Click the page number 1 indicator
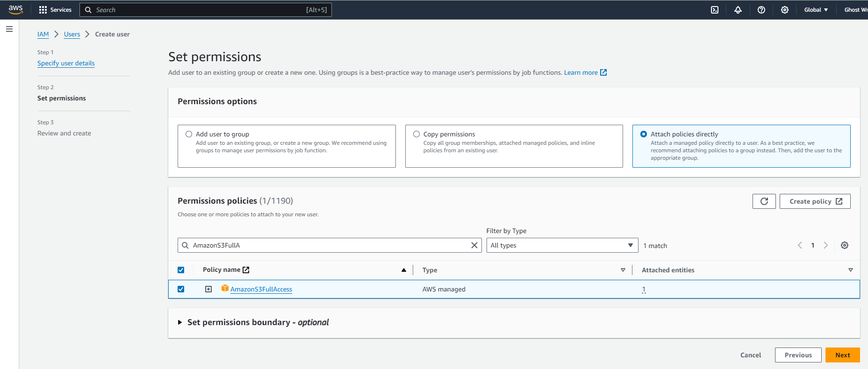 (813, 245)
